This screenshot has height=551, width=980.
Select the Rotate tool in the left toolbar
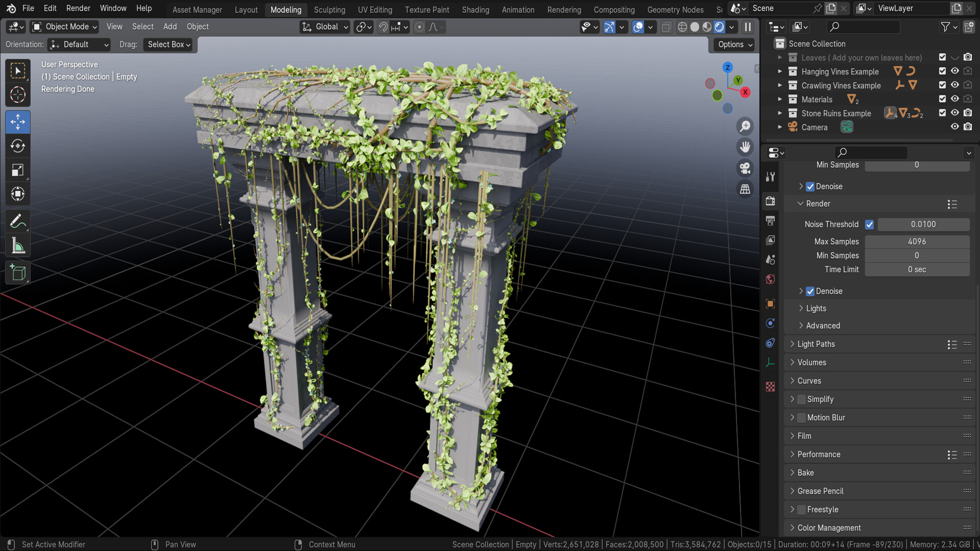click(x=18, y=146)
